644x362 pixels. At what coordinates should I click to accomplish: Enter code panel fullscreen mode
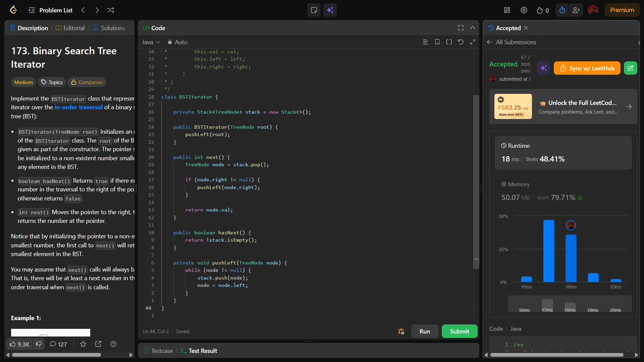(x=460, y=28)
